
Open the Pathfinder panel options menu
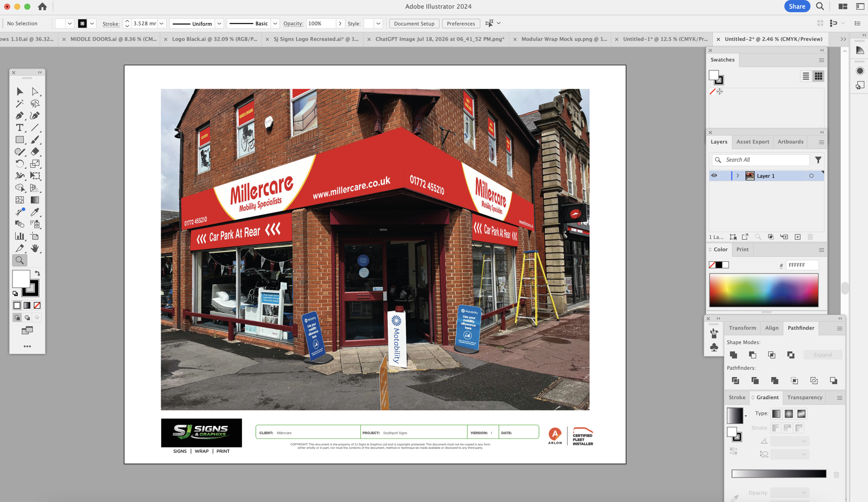point(840,328)
